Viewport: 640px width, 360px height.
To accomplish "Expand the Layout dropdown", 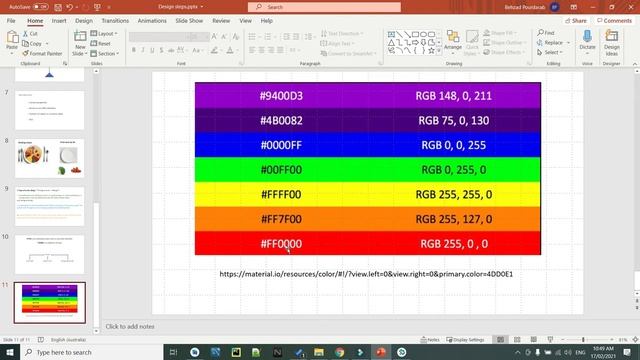I will (x=104, y=33).
